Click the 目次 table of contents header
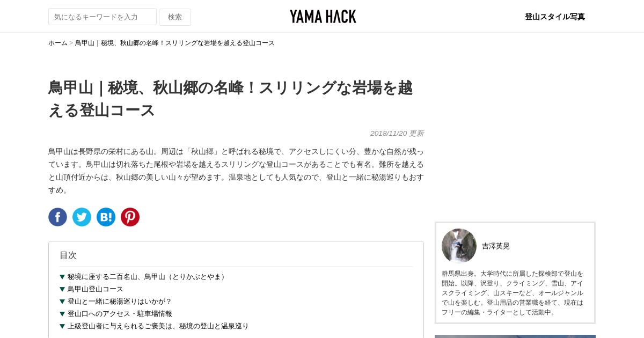Screen dimensions: 644x338 [x=68, y=255]
